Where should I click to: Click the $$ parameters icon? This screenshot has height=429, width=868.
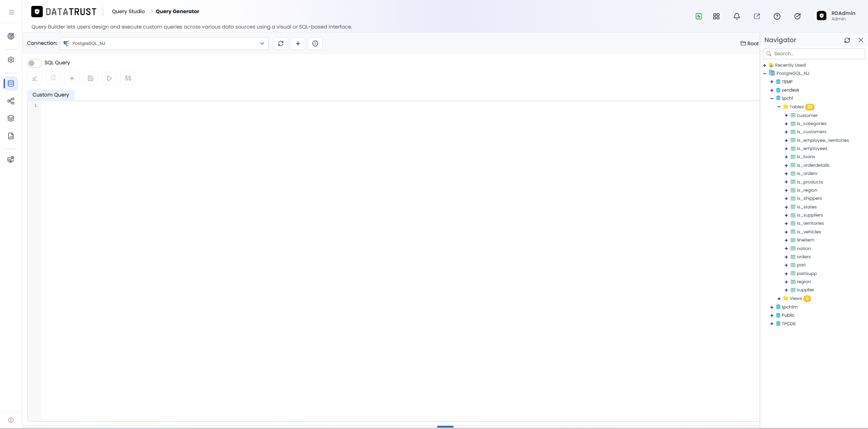coord(128,78)
